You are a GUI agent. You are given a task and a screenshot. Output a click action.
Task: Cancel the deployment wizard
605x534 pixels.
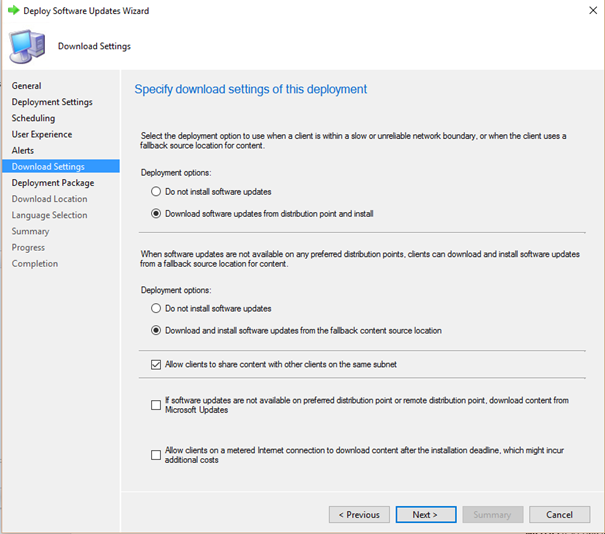tap(559, 515)
